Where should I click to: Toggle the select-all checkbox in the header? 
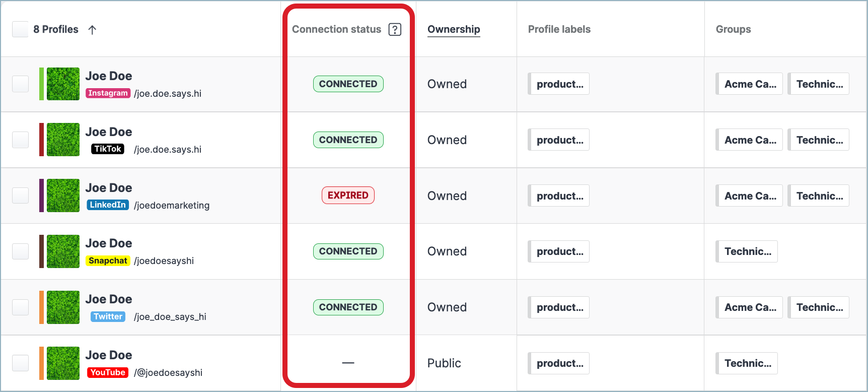20,29
